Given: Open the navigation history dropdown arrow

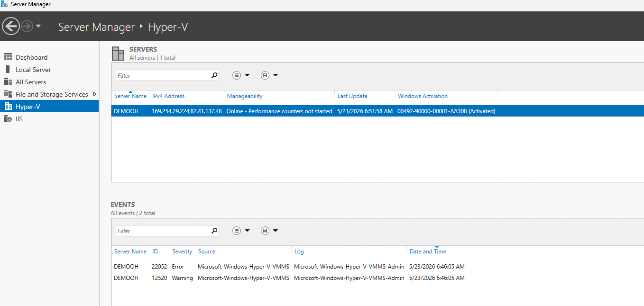Looking at the screenshot, I should 38,26.
